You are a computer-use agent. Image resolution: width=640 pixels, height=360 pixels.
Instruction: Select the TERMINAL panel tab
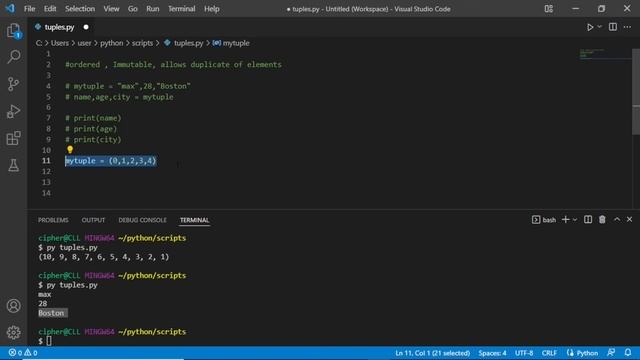(194, 220)
